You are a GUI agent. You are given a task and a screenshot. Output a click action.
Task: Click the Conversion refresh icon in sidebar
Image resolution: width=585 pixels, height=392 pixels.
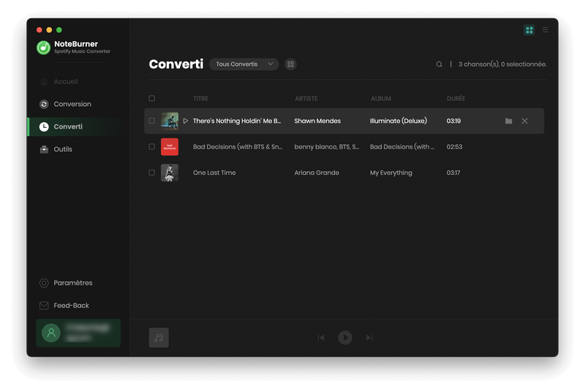(44, 104)
